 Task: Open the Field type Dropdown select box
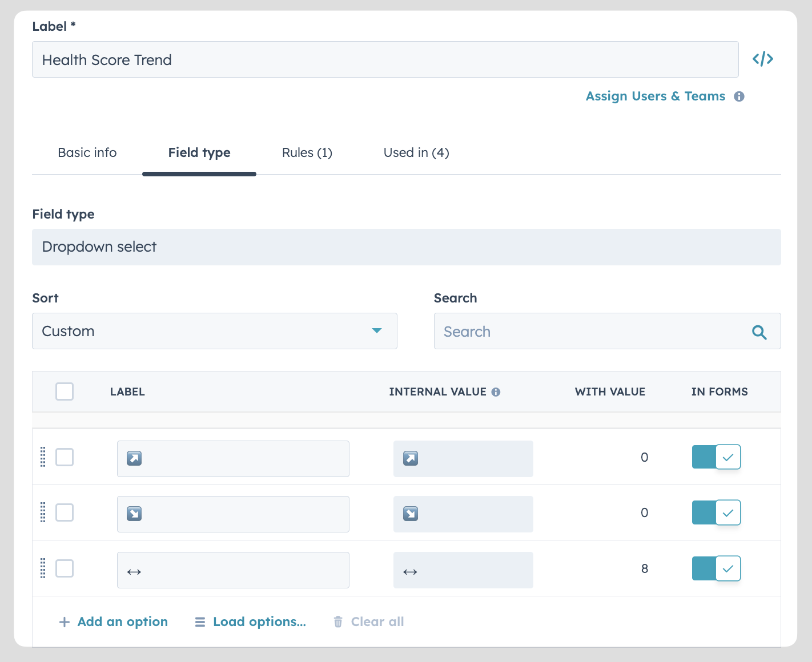coord(407,247)
